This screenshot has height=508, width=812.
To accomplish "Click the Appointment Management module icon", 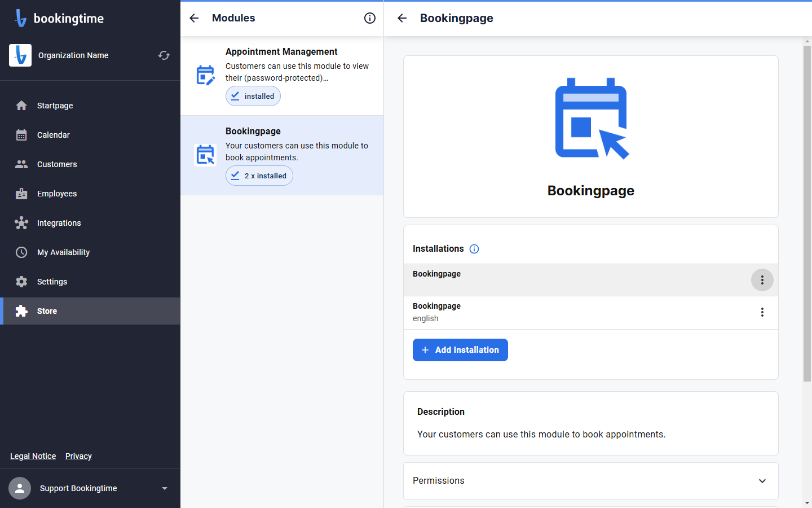I will click(x=205, y=75).
